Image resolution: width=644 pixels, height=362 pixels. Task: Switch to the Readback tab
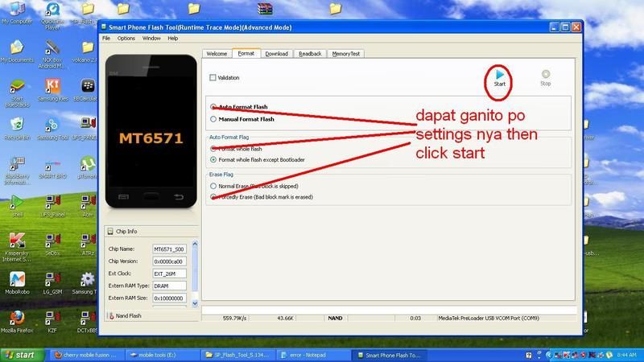coord(310,54)
